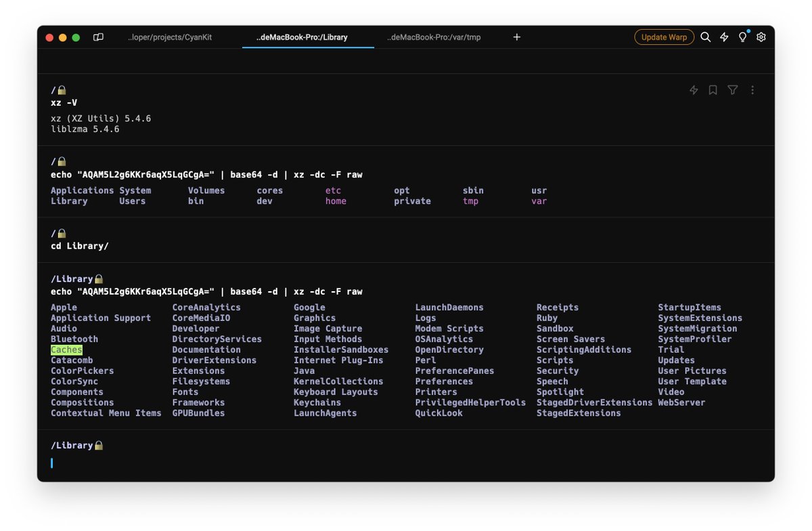Open Warp settings gear icon
This screenshot has height=531, width=812.
[761, 37]
